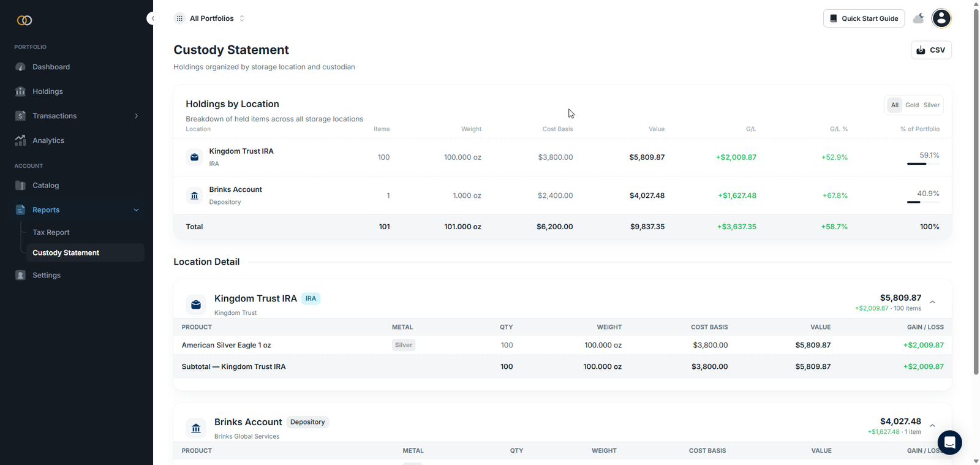Click the Subtotal — Kingdom Trust IRA row

pyautogui.click(x=562, y=366)
